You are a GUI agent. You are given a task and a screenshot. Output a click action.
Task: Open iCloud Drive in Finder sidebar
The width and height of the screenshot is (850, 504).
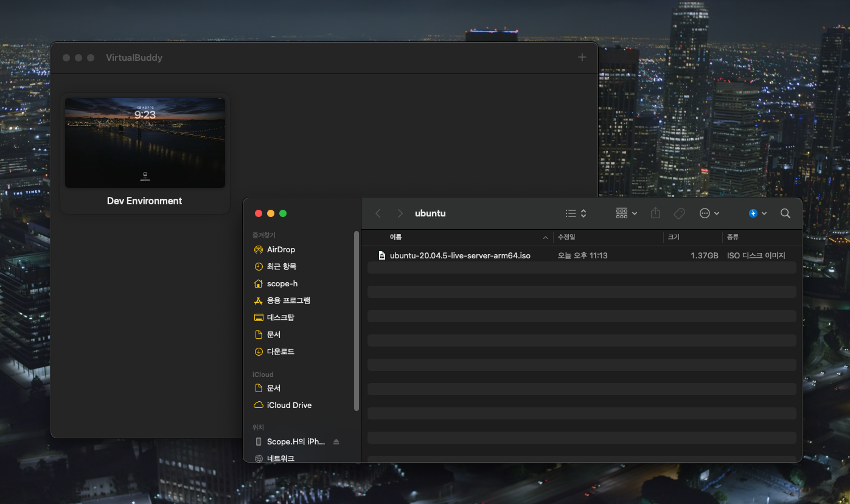[x=289, y=405]
